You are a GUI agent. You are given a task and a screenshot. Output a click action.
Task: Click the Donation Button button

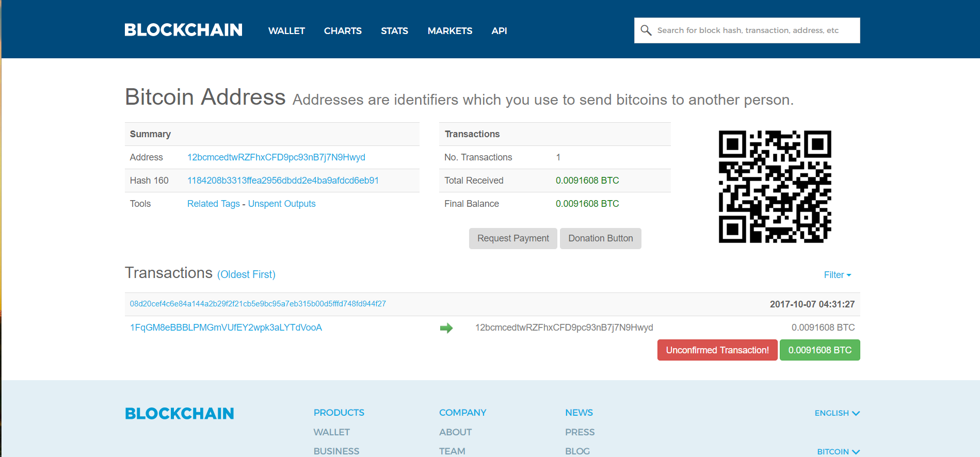pyautogui.click(x=601, y=238)
